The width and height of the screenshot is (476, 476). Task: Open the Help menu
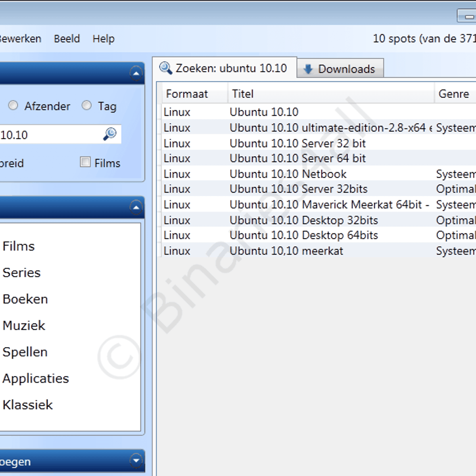pyautogui.click(x=104, y=39)
